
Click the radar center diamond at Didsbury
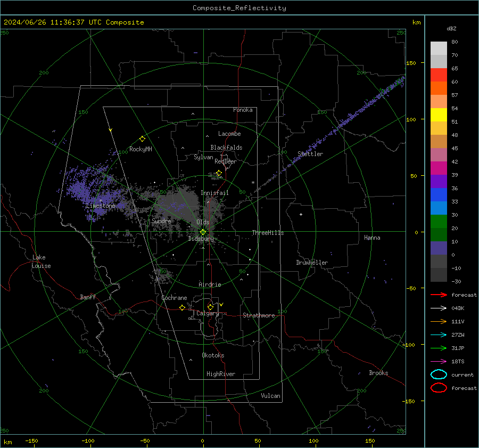[x=203, y=232]
